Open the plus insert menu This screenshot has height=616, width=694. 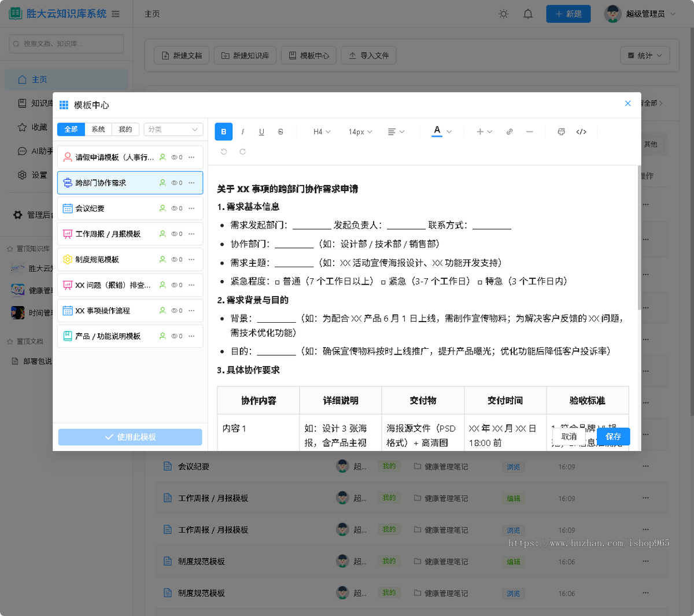(484, 132)
